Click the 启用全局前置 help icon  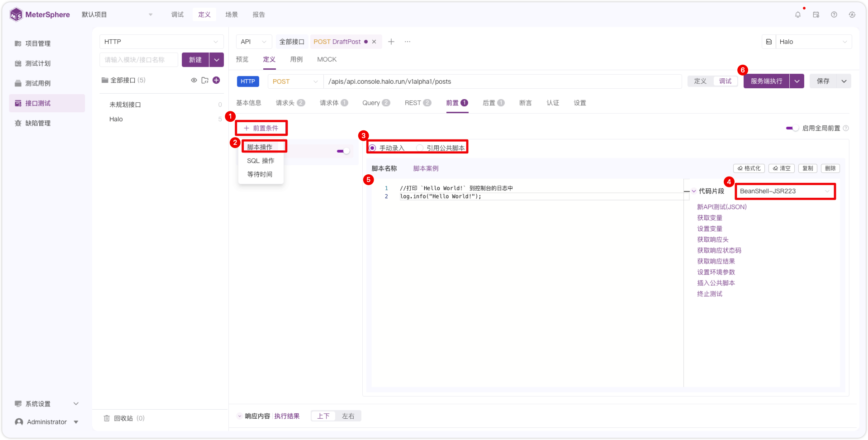pos(846,128)
